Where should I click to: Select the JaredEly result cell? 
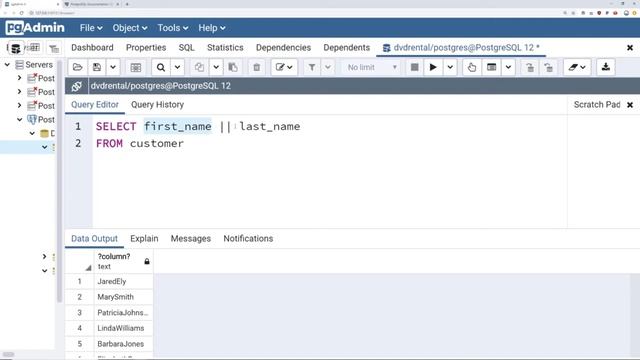coord(123,282)
